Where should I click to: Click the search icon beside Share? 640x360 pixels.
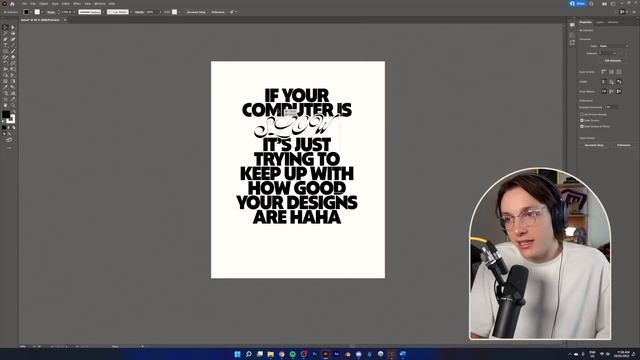click(591, 4)
